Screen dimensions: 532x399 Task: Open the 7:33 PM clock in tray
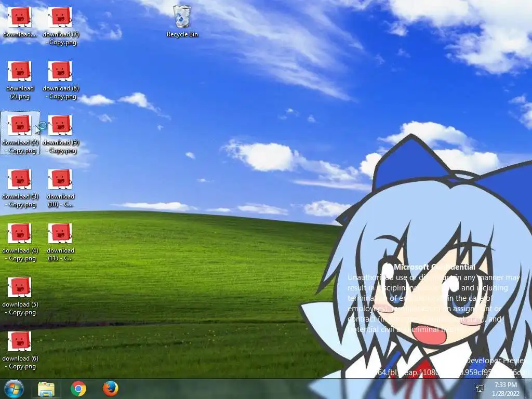pyautogui.click(x=506, y=389)
